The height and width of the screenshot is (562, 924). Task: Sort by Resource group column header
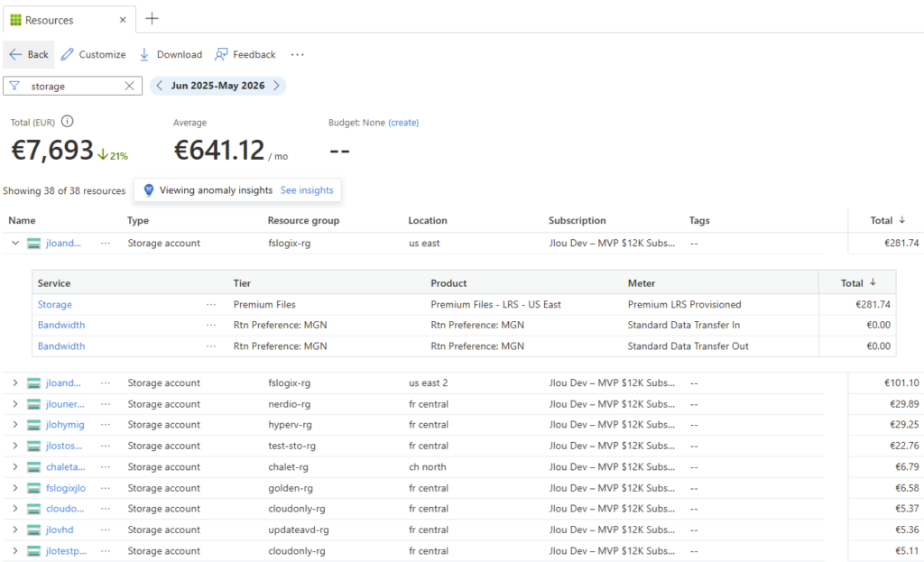click(x=303, y=220)
